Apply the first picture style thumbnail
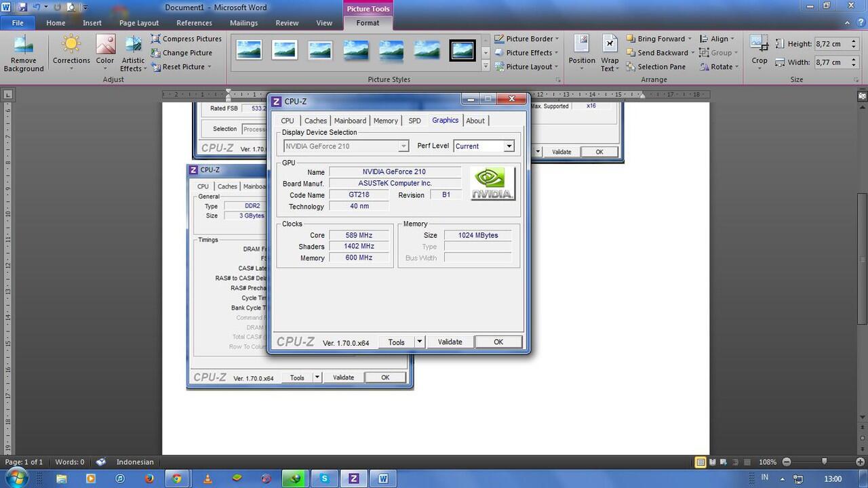This screenshot has width=868, height=488. coord(249,49)
